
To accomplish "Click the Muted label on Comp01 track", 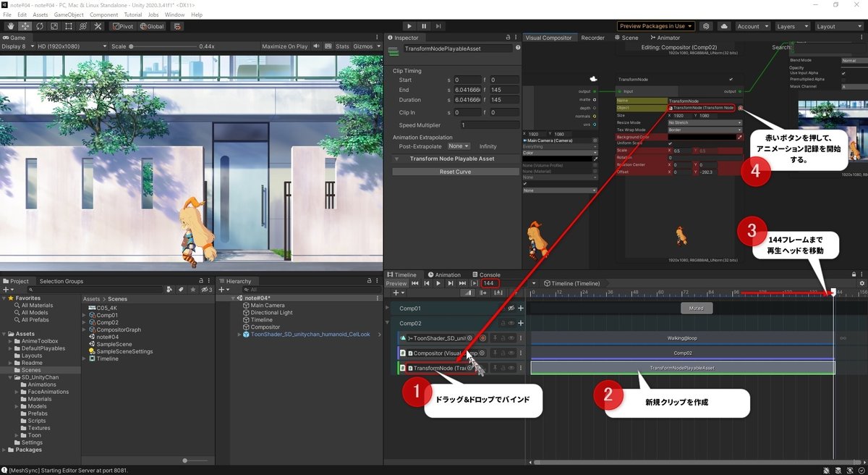I will [697, 308].
